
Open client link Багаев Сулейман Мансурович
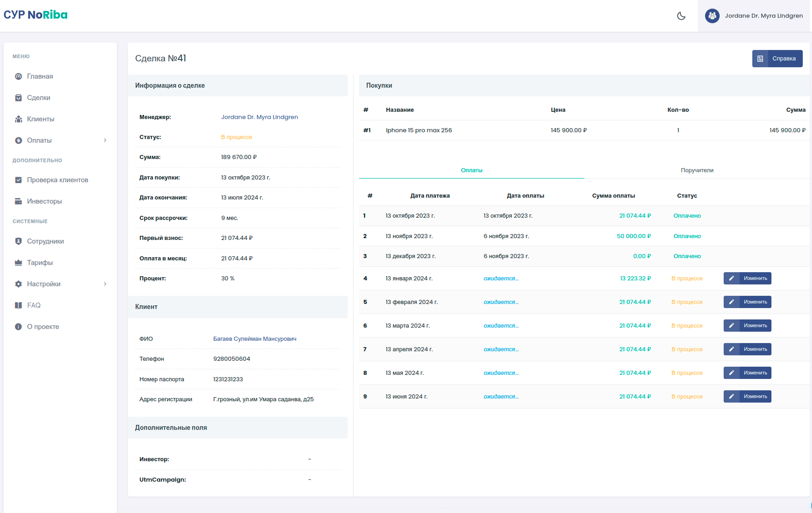(254, 339)
